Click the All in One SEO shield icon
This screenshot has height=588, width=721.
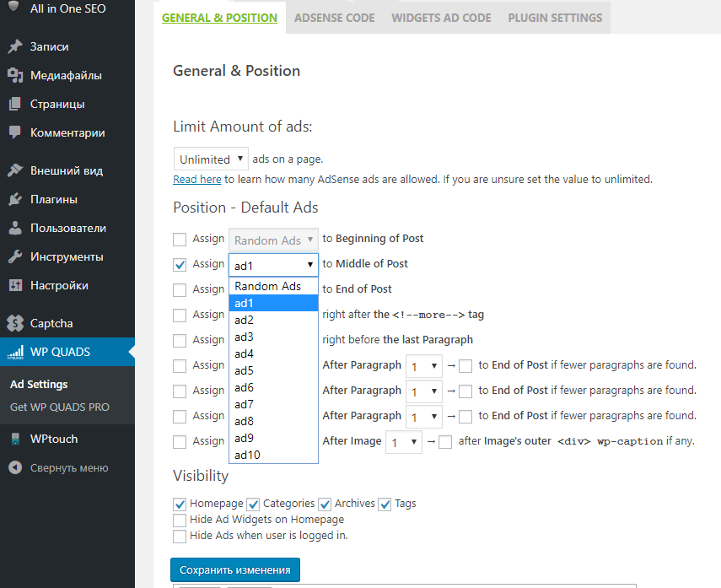click(14, 9)
